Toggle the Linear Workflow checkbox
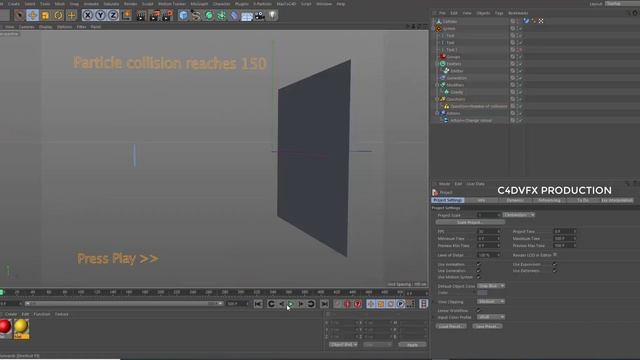Screen dimensions: 640x360 (478, 311)
